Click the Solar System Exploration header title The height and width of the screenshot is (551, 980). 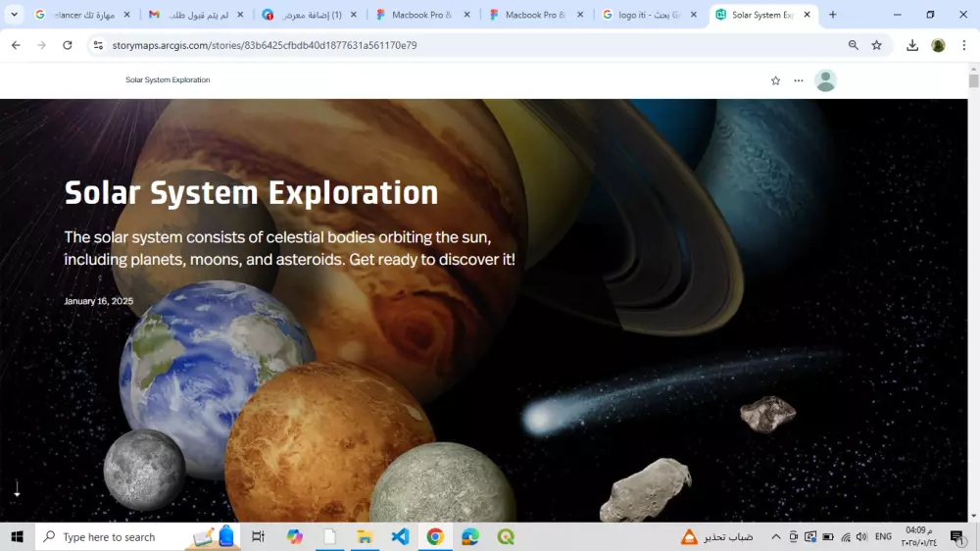tap(168, 80)
